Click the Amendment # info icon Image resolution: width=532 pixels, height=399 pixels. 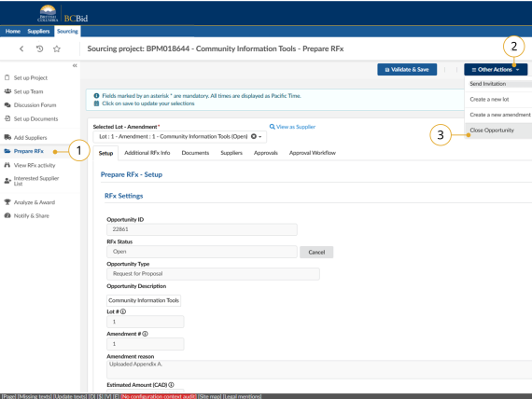pyautogui.click(x=145, y=334)
